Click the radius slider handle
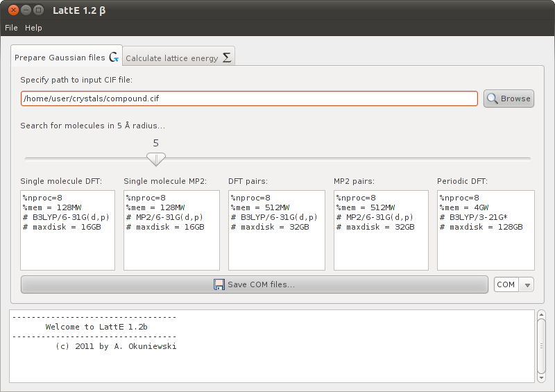This screenshot has height=392, width=555. coord(156,159)
